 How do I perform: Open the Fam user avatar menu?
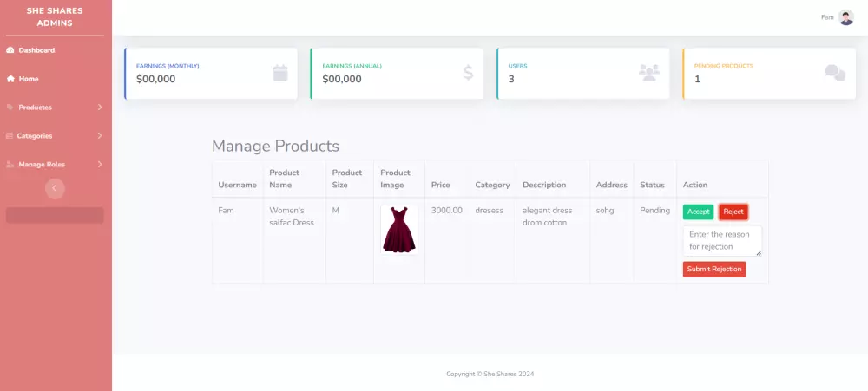pos(845,17)
